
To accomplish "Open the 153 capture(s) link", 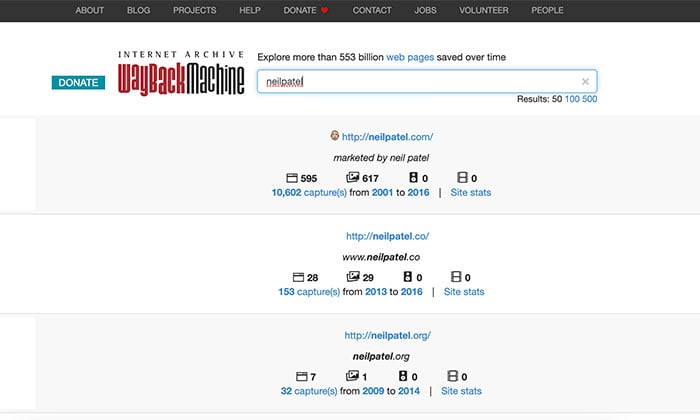I will pyautogui.click(x=309, y=292).
